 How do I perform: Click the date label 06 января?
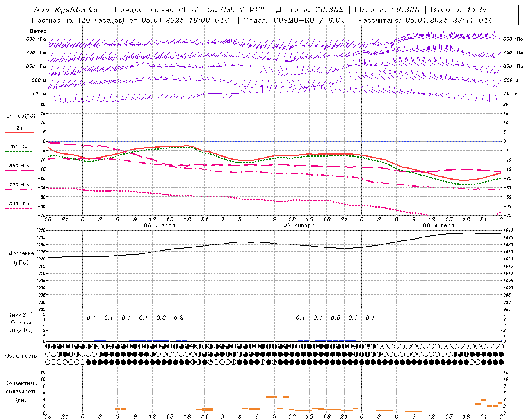click(x=160, y=226)
